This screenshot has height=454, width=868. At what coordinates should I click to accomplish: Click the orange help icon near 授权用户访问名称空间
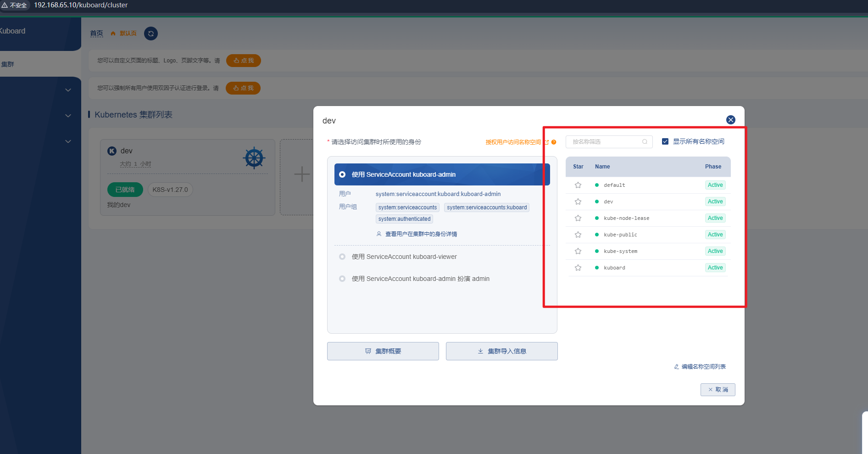point(554,142)
